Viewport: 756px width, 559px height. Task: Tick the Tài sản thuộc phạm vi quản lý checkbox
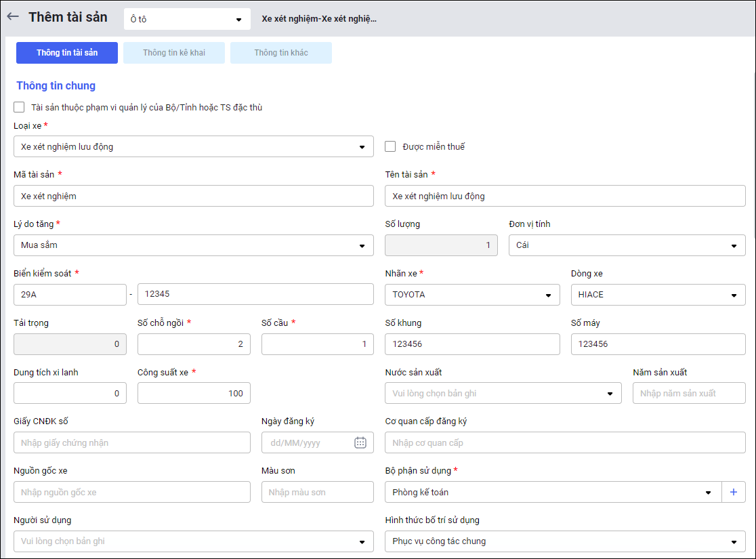(20, 107)
